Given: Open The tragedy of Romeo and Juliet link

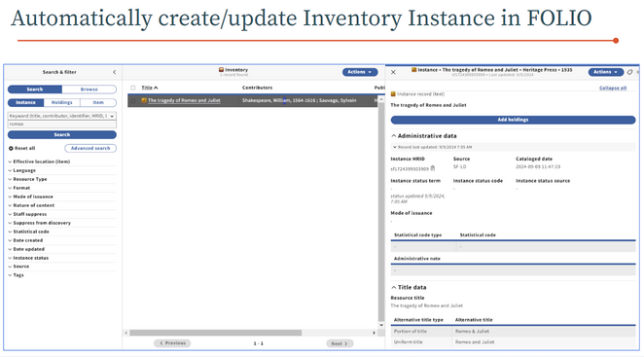Looking at the screenshot, I should [184, 100].
